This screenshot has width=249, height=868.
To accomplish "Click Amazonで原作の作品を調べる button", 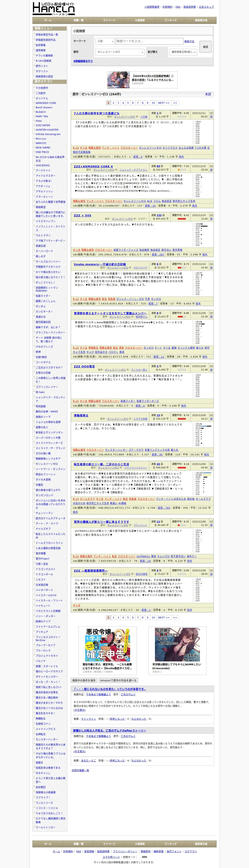I will click(x=118, y=680).
